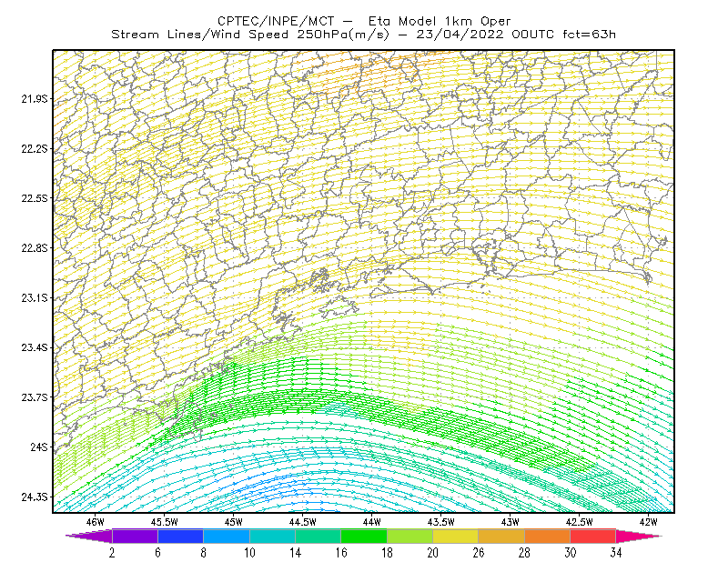Click the light blue 8-10 legend swatch

[226, 536]
